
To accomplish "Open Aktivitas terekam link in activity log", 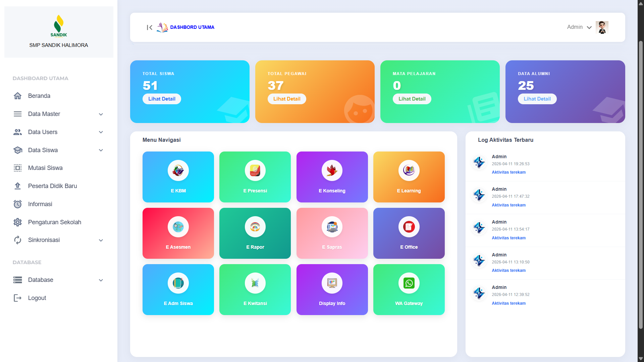I will pos(508,172).
